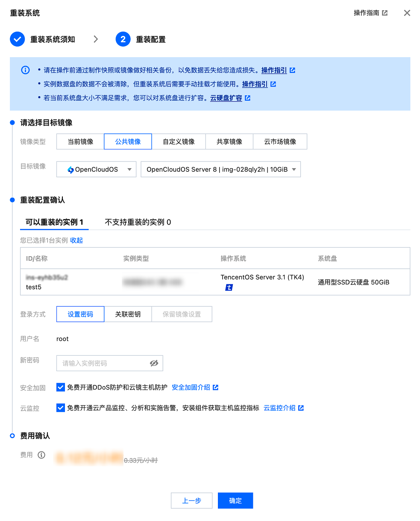Click the completed checkmark step icon
Screen dimensions: 420x521
click(17, 39)
